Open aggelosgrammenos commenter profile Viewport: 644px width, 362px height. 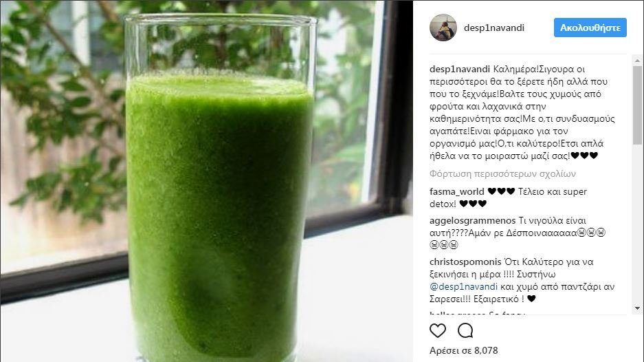pyautogui.click(x=472, y=220)
